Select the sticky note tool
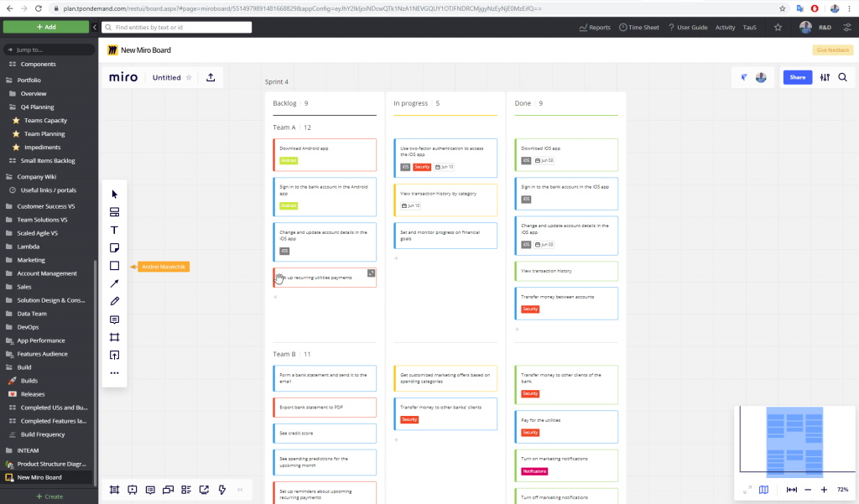Screen dimensions: 859x504 (114, 247)
